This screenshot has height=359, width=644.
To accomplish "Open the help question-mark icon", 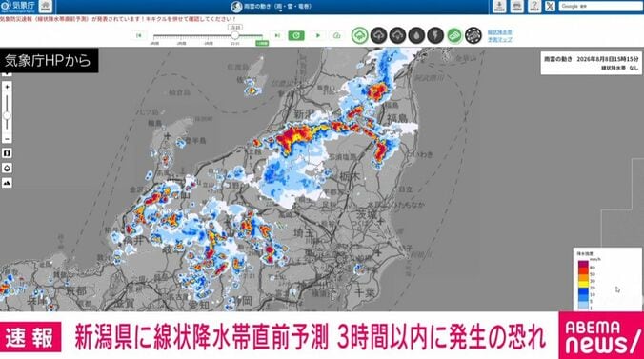I will (x=533, y=6).
